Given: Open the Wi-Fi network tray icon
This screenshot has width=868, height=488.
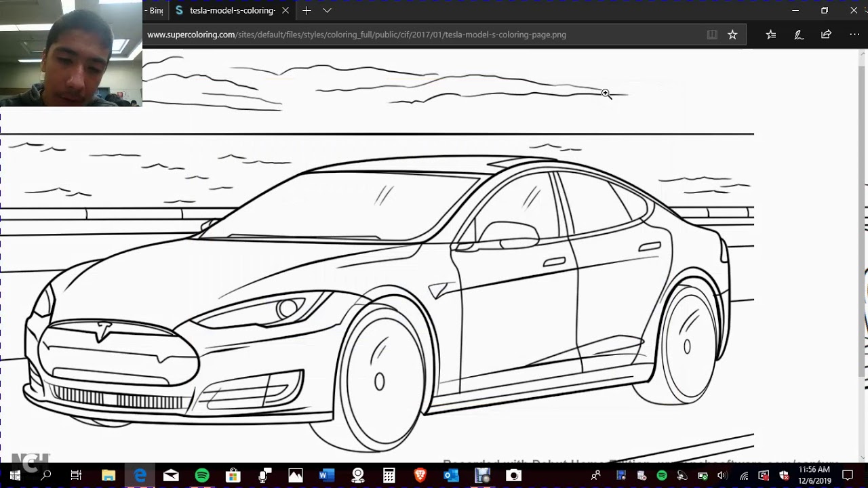Looking at the screenshot, I should (744, 476).
